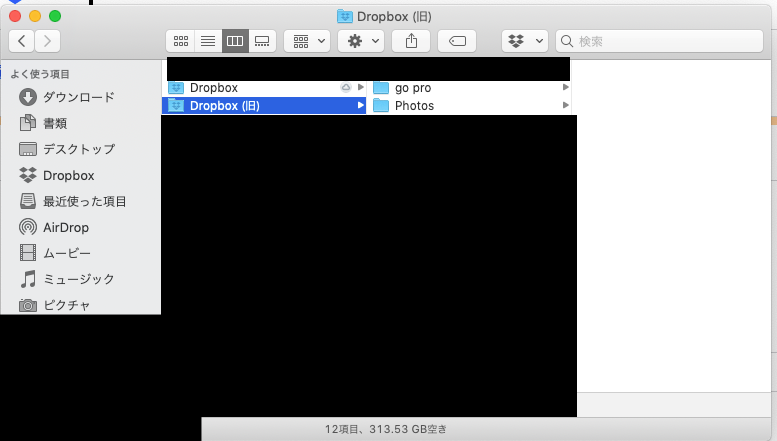Viewport: 777px width, 441px height.
Task: Expand the Dropbox (旧) folder arrow
Action: pos(361,106)
